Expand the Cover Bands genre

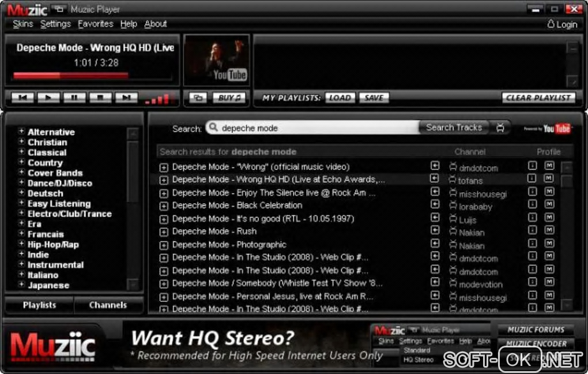[21, 173]
